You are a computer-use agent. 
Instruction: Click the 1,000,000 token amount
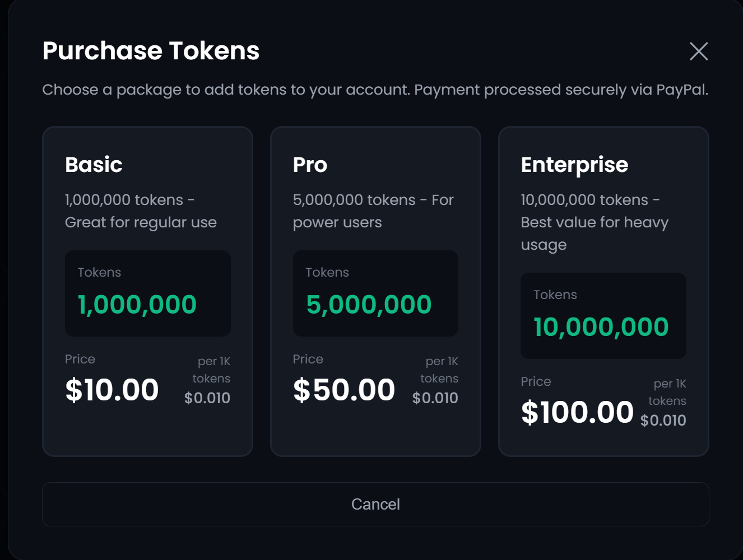[136, 304]
